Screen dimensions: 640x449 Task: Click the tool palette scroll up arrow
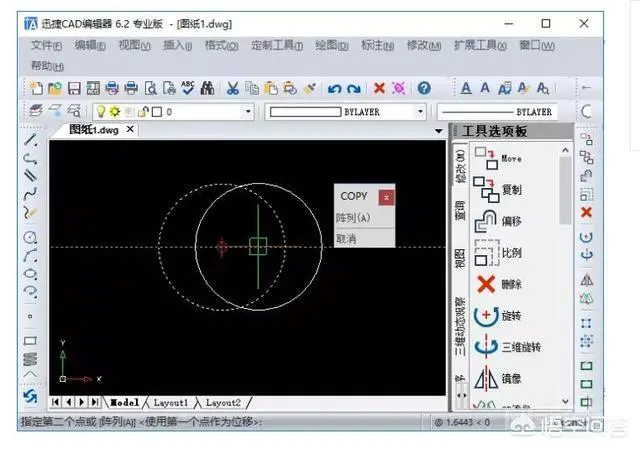click(x=565, y=151)
